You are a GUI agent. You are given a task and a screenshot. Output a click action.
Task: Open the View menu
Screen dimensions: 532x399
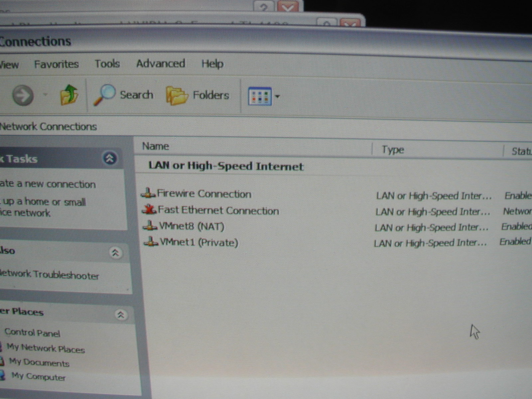coord(9,65)
